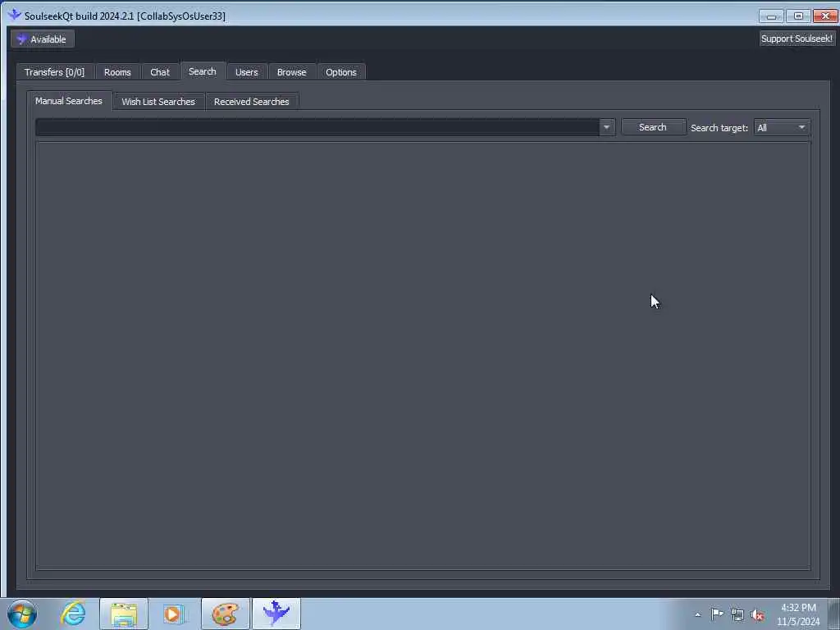
Task: Expand the search history dropdown arrow
Action: pos(606,127)
